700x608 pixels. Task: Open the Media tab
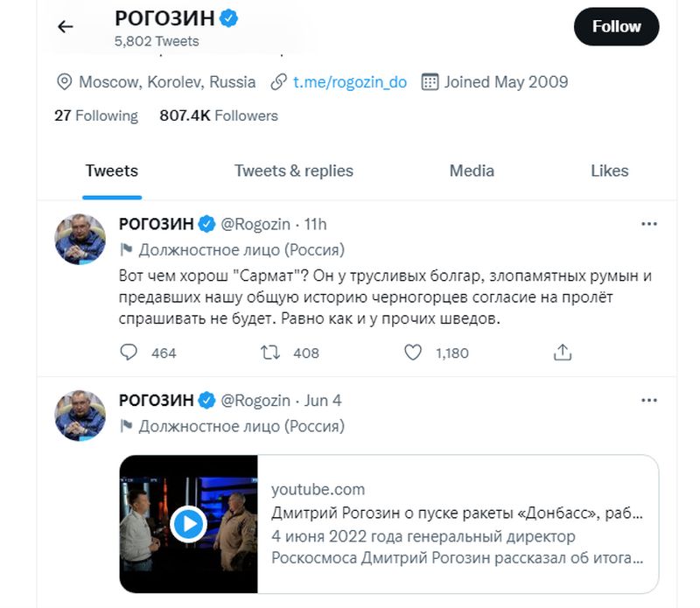[x=472, y=171]
